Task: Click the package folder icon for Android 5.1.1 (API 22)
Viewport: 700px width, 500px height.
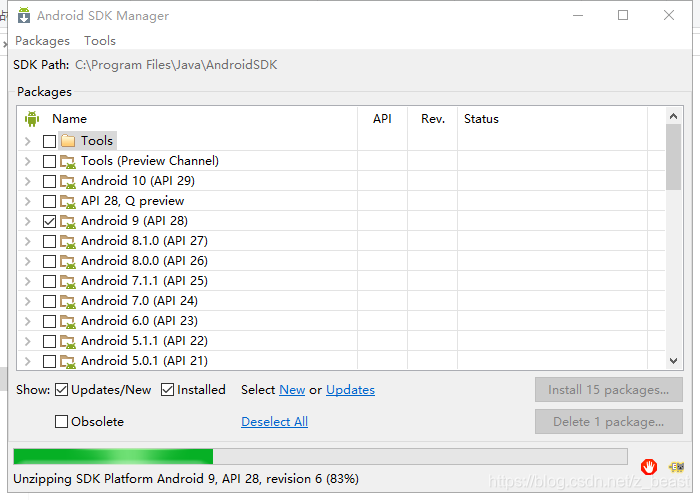Action: click(68, 342)
